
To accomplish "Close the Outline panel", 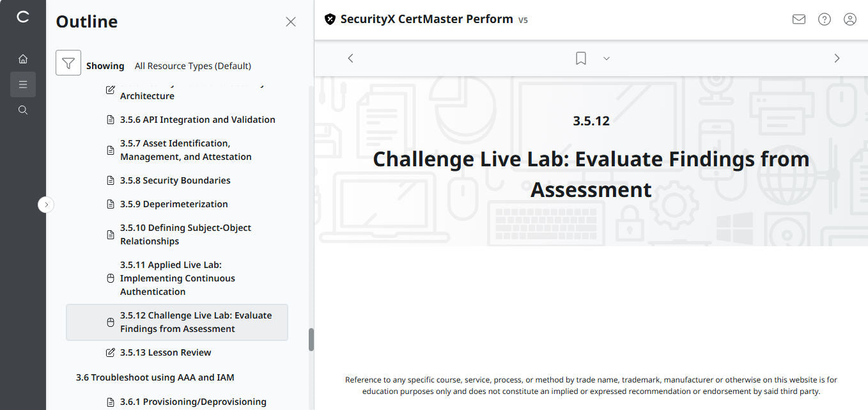I will pos(291,22).
